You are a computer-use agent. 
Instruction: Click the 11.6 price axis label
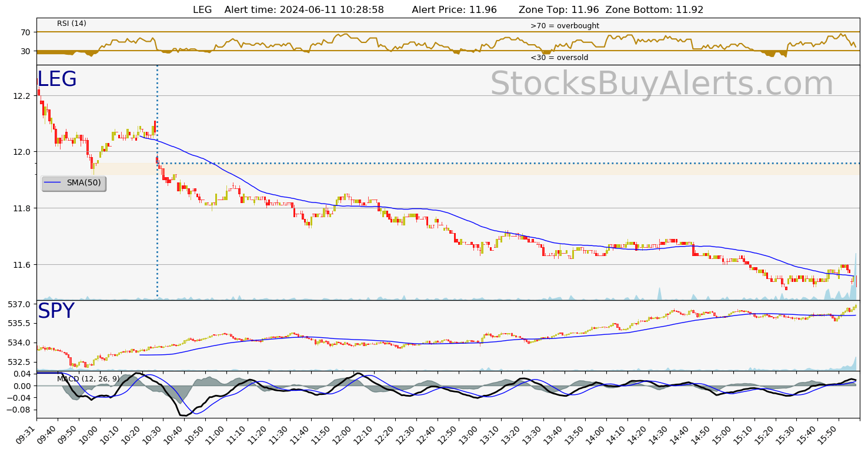click(x=21, y=265)
